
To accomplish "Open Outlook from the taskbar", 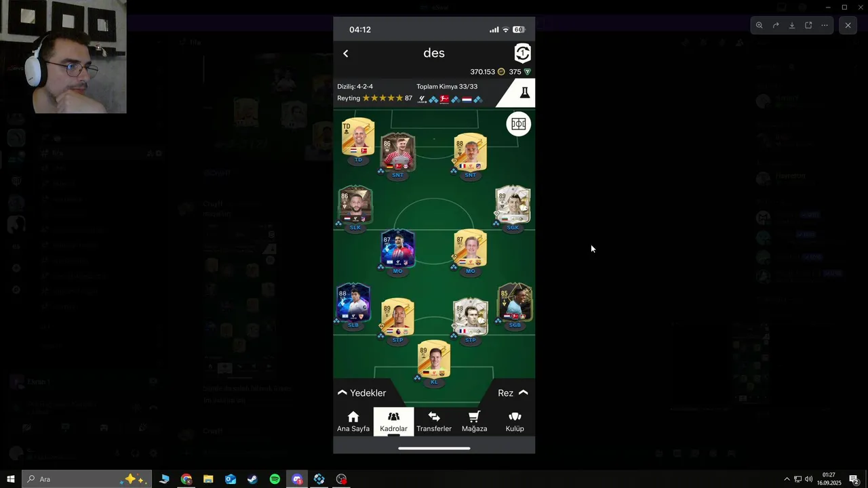I will pos(231,479).
